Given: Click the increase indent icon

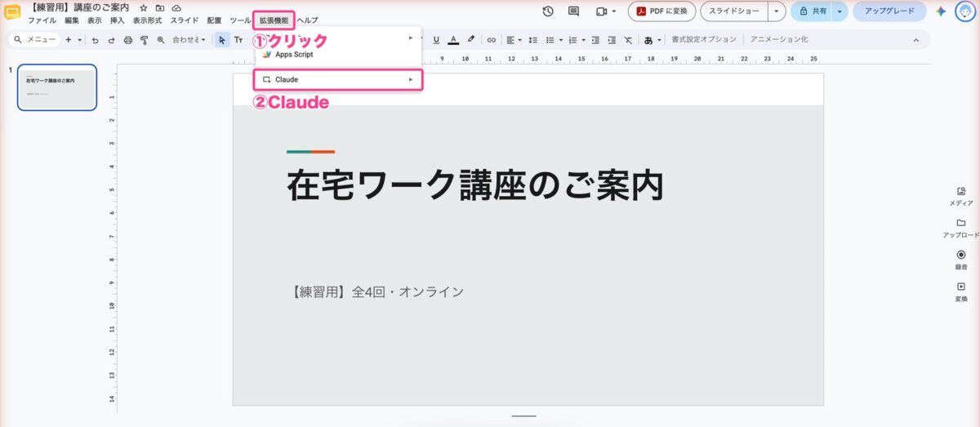Looking at the screenshot, I should pos(611,39).
